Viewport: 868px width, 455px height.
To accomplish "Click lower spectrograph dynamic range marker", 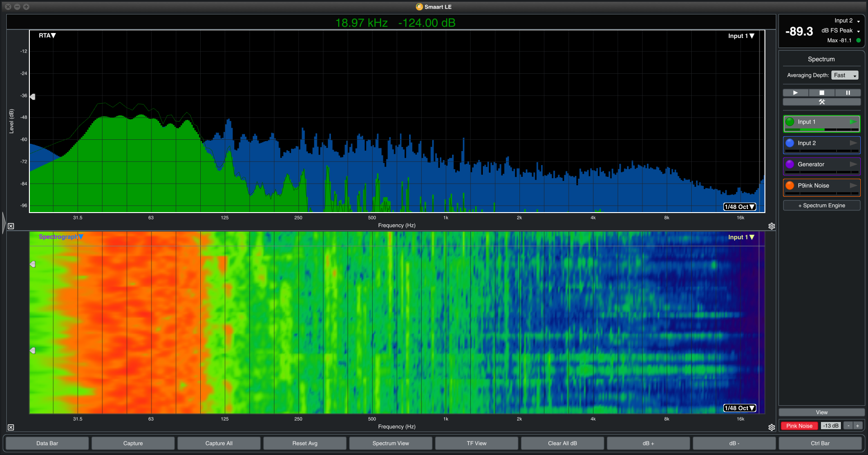I will point(33,351).
